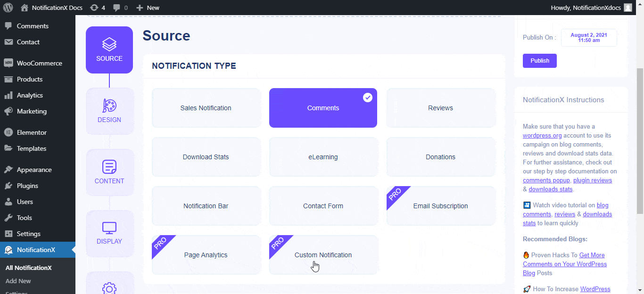
Task: Select Download Stats notification type
Action: pyautogui.click(x=206, y=157)
